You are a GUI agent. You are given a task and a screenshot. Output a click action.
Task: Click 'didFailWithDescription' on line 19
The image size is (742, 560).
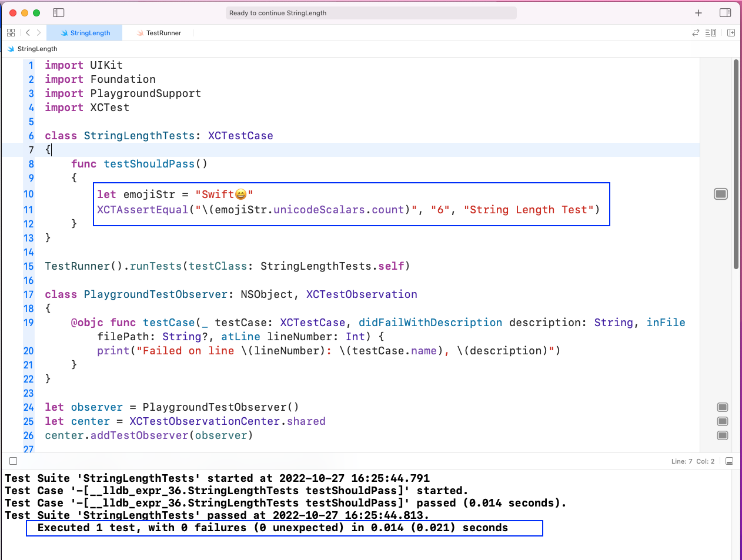430,323
